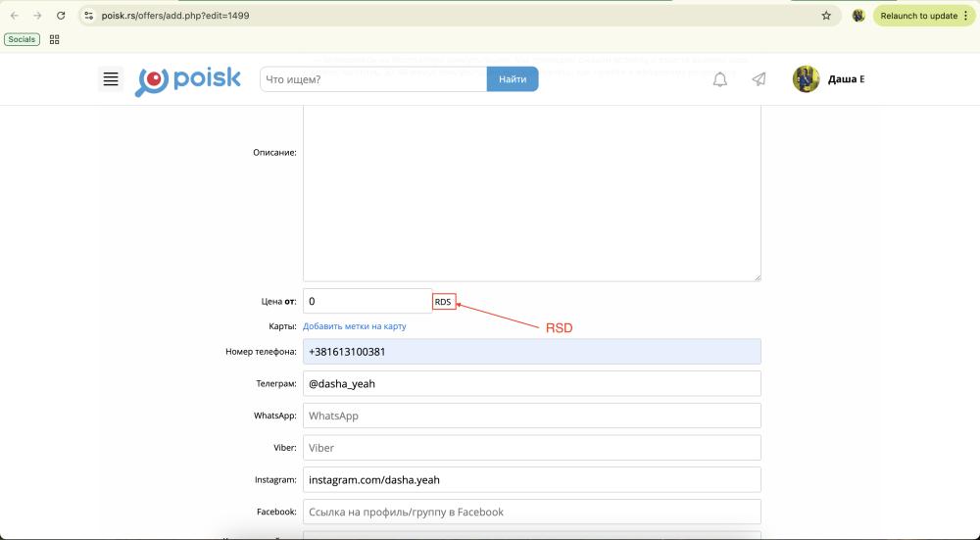Viewport: 980px width, 540px height.
Task: Open the Socials bookmark folder
Action: pyautogui.click(x=22, y=39)
